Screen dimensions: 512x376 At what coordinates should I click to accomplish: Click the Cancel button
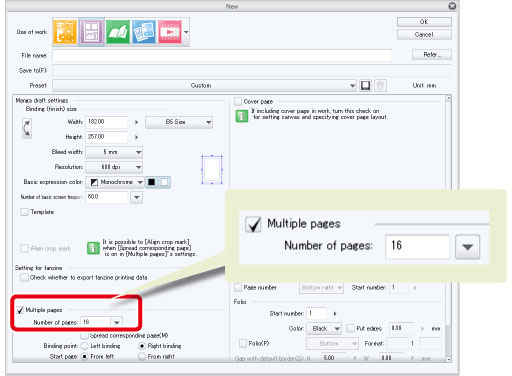(424, 35)
